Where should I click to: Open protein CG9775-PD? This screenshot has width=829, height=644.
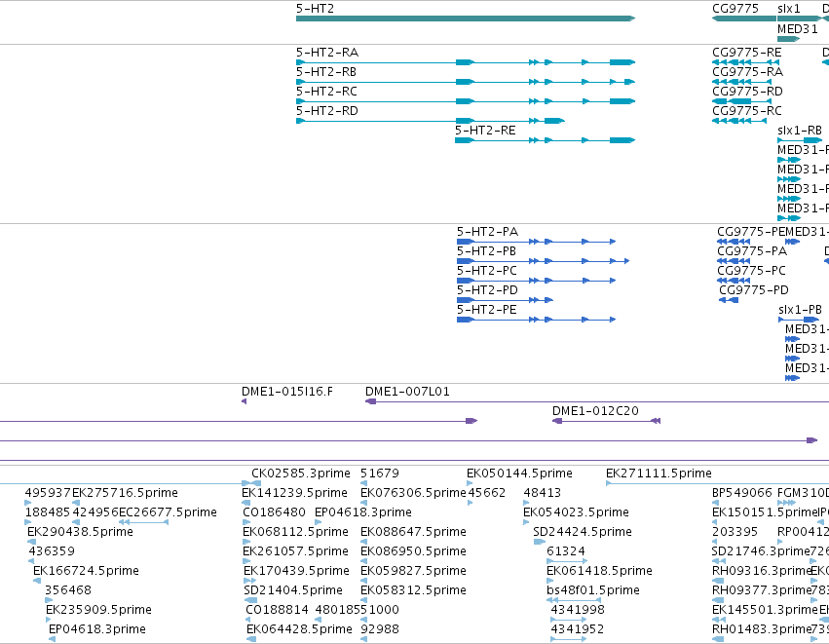click(754, 290)
